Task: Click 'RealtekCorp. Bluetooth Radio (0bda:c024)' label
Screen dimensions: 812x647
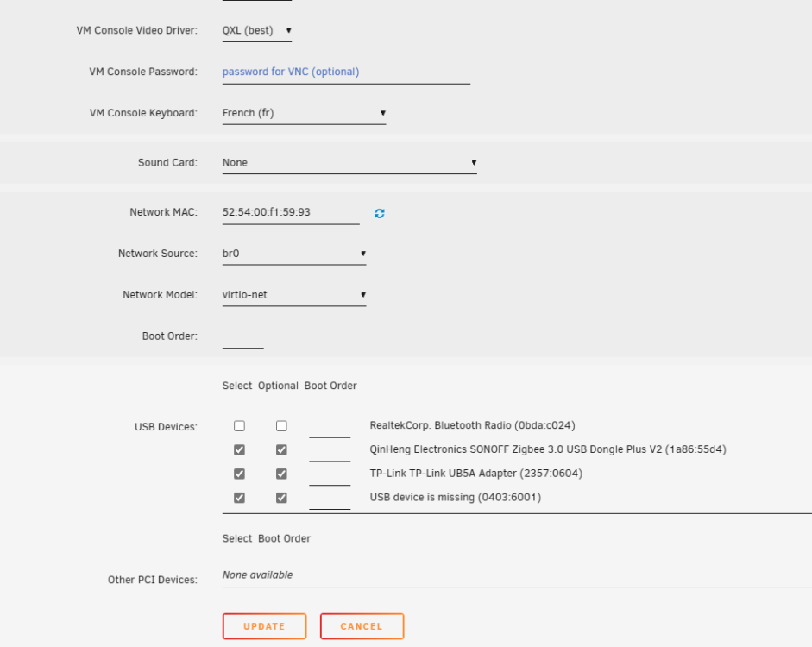Action: 472,425
